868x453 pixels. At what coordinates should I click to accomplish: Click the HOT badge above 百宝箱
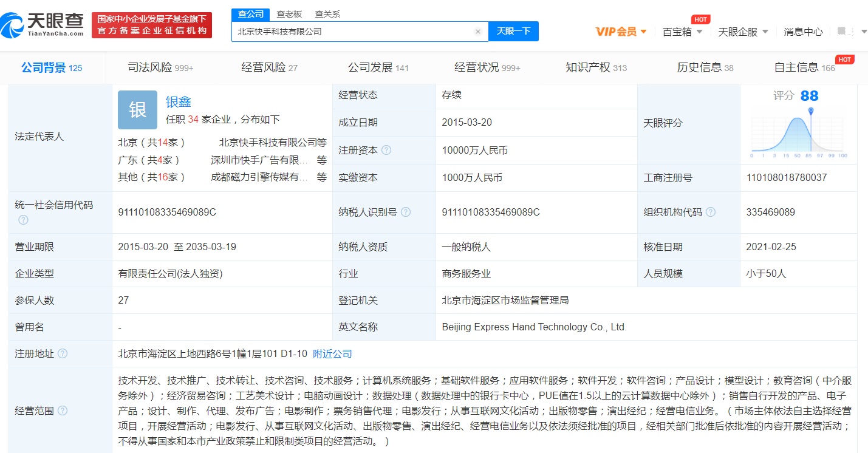(700, 19)
